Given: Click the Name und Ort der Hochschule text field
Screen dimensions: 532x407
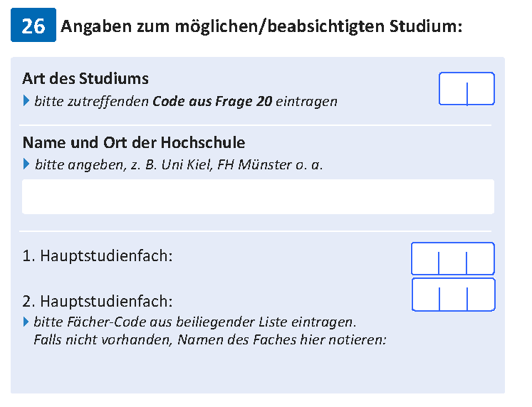Looking at the screenshot, I should (x=258, y=196).
